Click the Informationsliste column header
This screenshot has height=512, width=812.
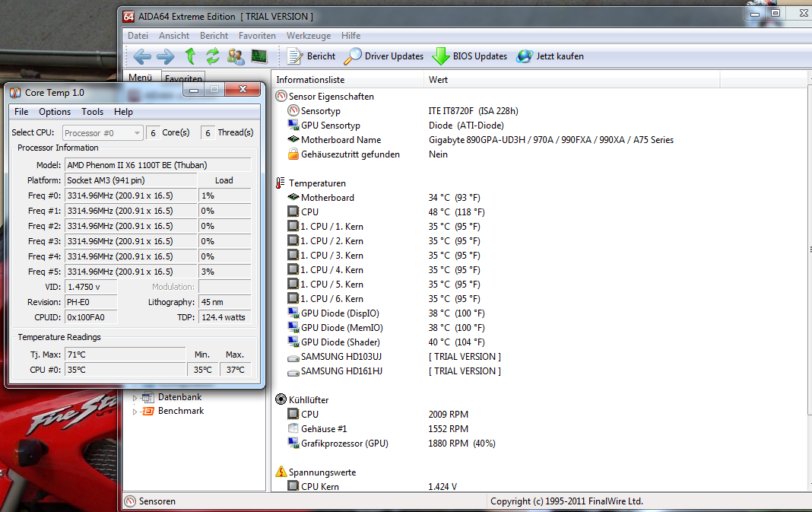[x=348, y=80]
